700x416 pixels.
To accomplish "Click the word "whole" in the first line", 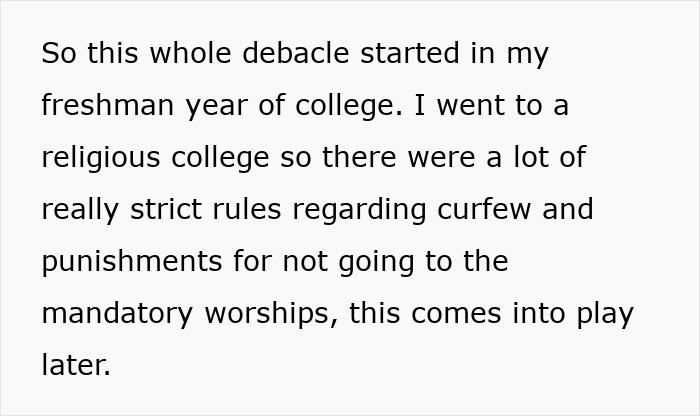I will click(x=185, y=54).
